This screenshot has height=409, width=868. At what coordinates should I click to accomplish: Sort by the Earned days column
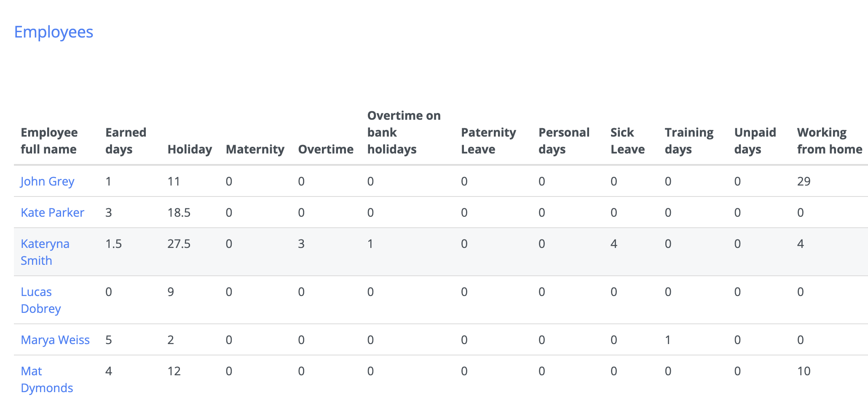pos(126,140)
